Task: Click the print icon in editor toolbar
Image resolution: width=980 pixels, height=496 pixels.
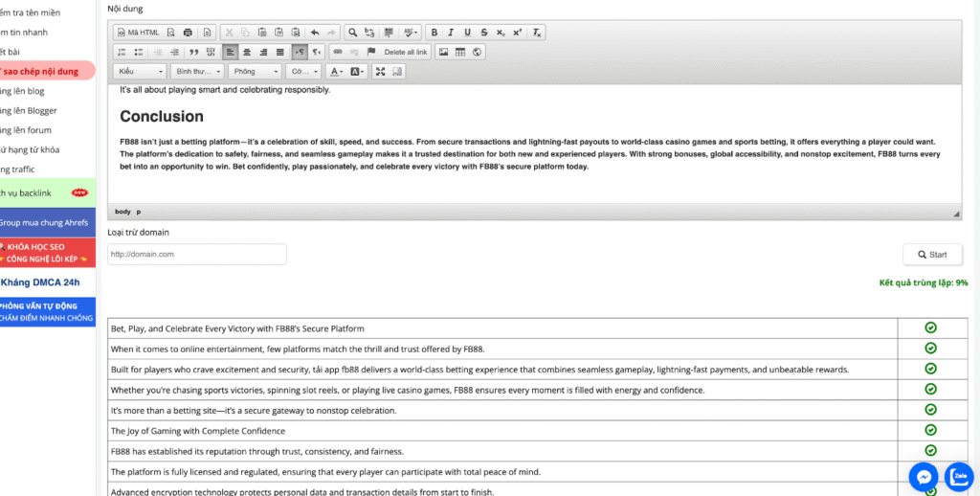Action: pos(188,32)
